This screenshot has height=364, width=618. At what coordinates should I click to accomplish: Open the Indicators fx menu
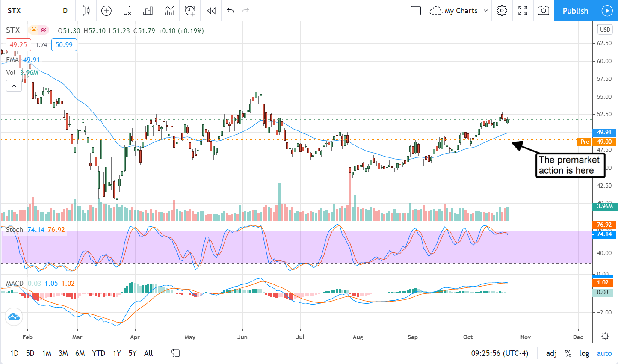(x=127, y=11)
